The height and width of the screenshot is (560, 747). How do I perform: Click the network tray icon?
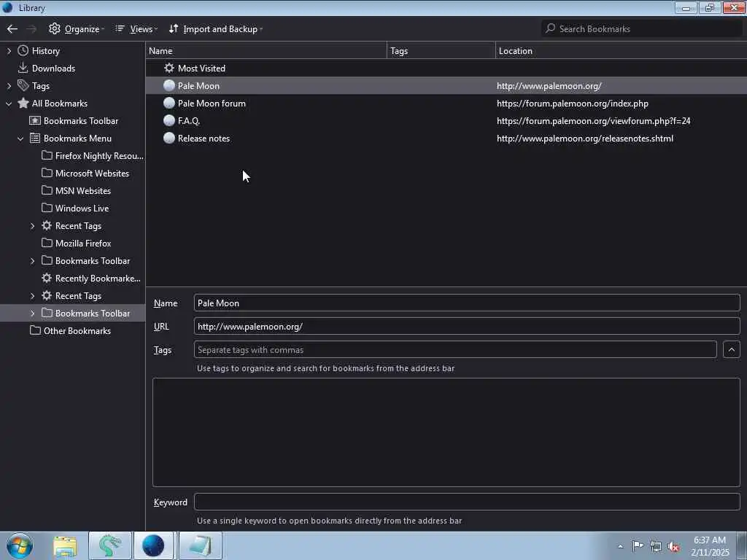coord(656,546)
